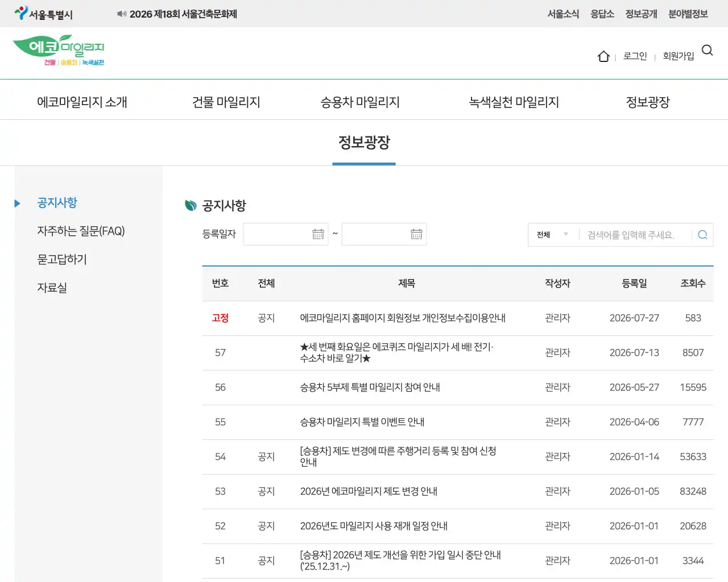Open 서울소식 top link
The image size is (728, 582).
point(563,14)
